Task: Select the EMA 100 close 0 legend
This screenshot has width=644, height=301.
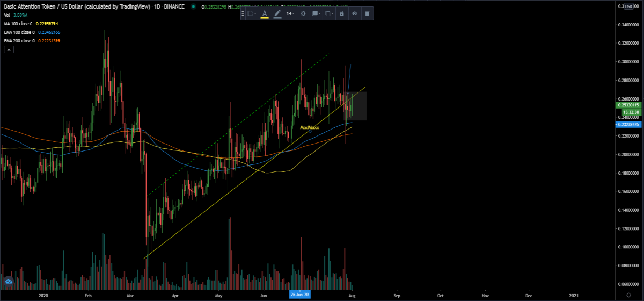Action: pyautogui.click(x=19, y=33)
